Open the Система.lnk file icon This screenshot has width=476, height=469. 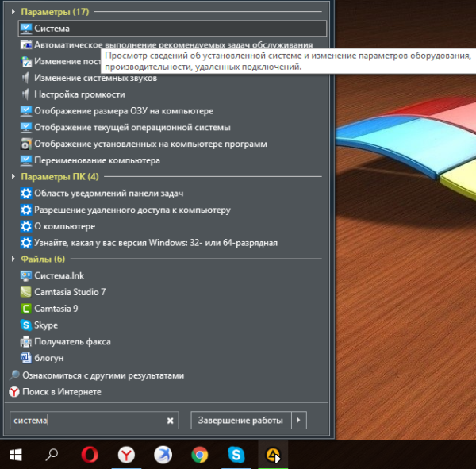(26, 275)
